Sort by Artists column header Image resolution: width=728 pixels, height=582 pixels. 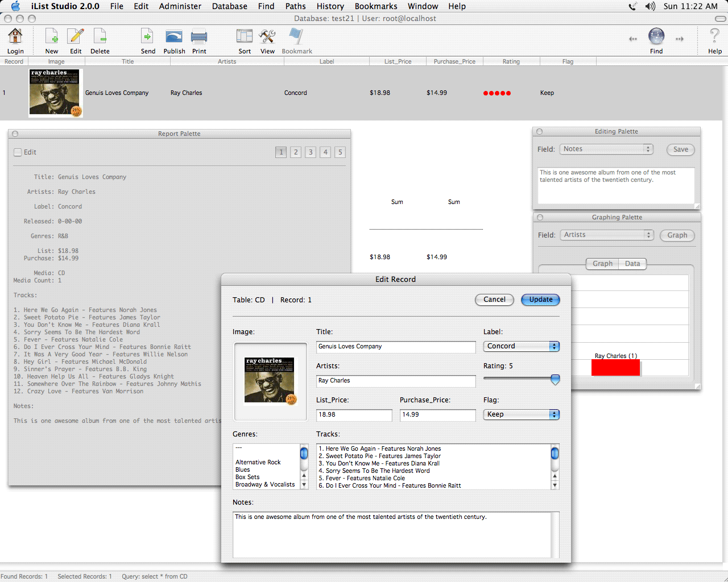click(x=227, y=61)
